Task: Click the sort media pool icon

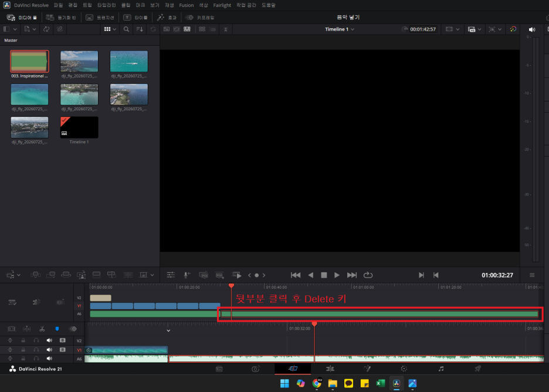Action: (x=140, y=29)
